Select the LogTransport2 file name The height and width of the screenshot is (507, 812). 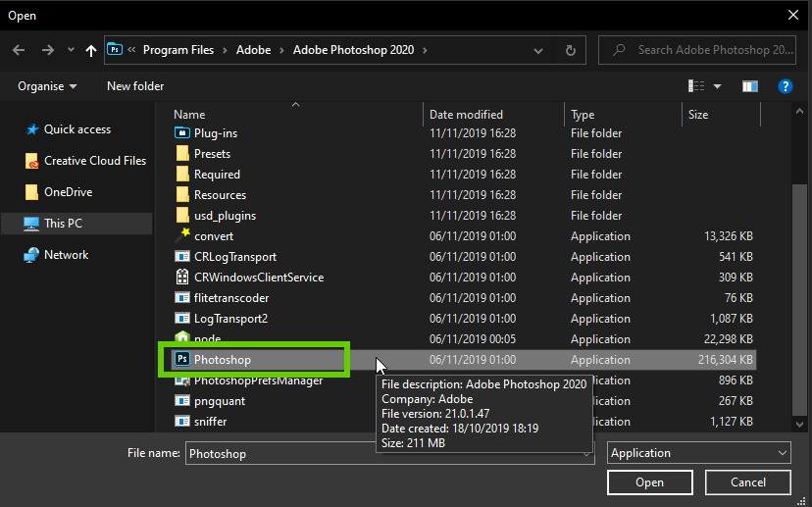click(x=231, y=319)
